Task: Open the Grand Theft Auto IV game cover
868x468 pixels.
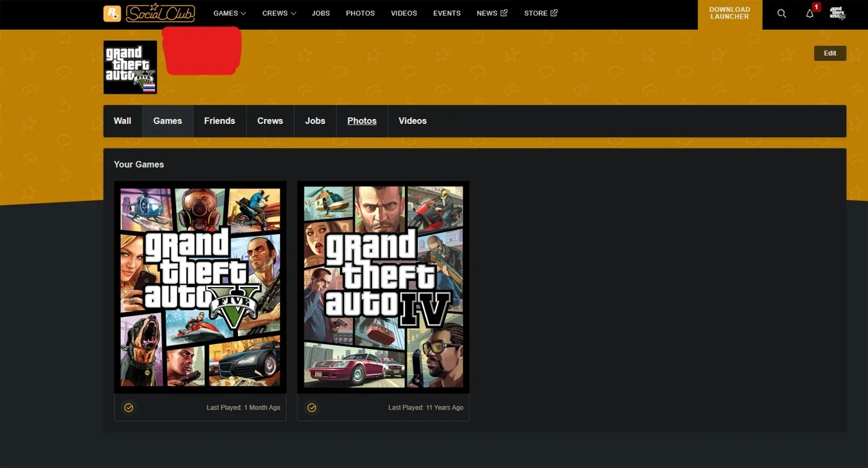Action: tap(383, 288)
